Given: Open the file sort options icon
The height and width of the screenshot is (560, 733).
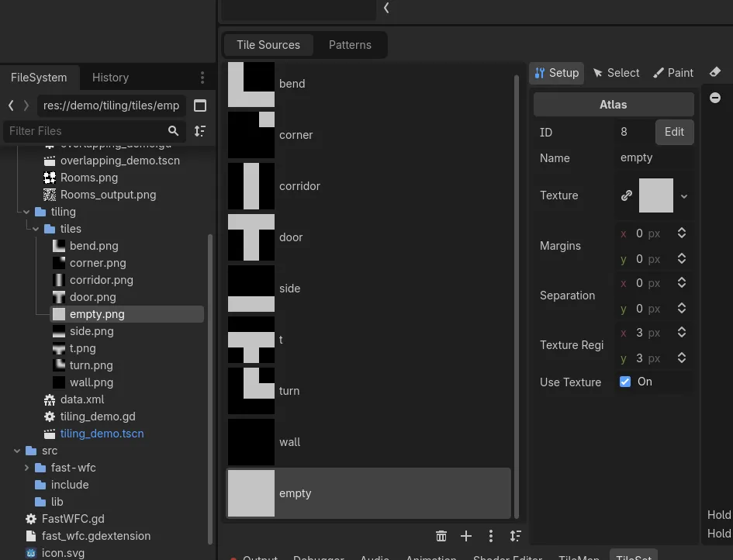Looking at the screenshot, I should [200, 131].
